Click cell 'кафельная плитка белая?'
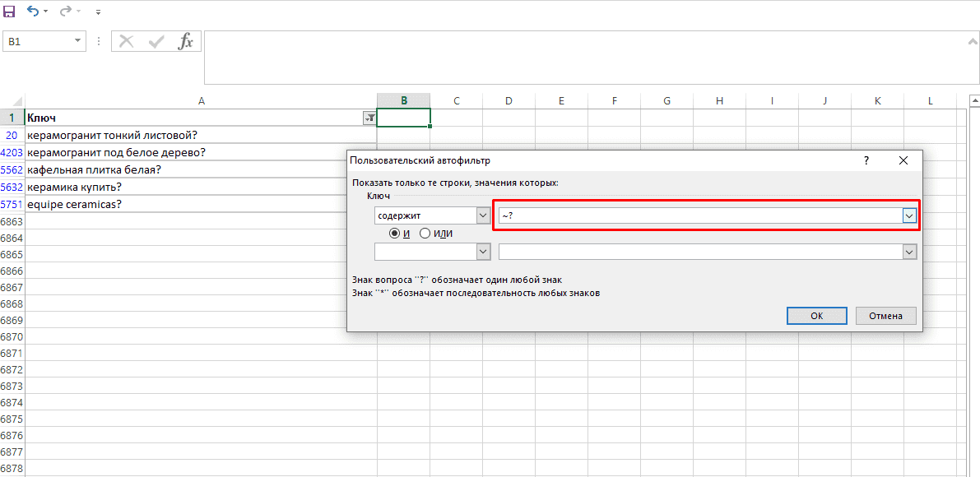Viewport: 980px width, 477px height. pyautogui.click(x=186, y=169)
